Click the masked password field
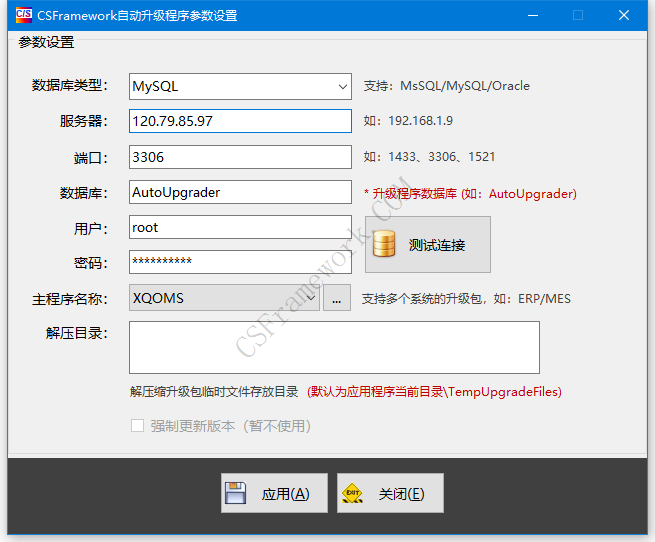The width and height of the screenshot is (655, 542). (x=240, y=262)
